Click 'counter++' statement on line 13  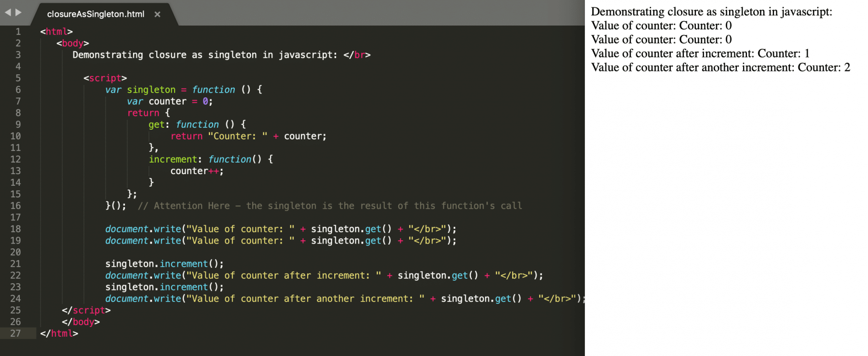pyautogui.click(x=196, y=171)
